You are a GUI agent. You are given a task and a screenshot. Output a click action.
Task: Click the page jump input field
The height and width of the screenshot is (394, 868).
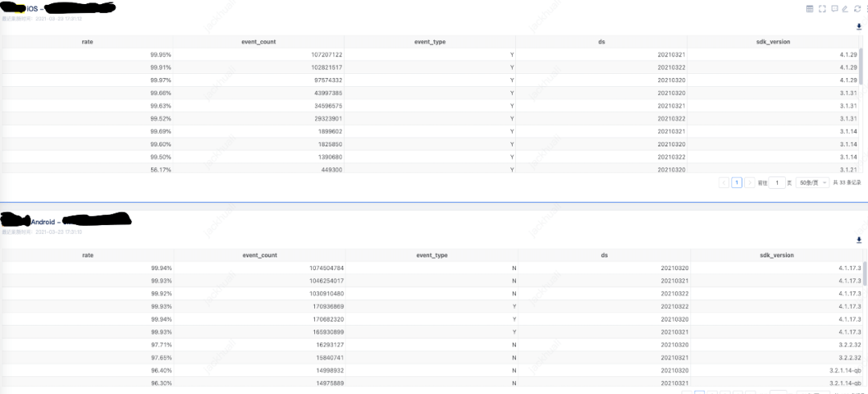pyautogui.click(x=776, y=183)
